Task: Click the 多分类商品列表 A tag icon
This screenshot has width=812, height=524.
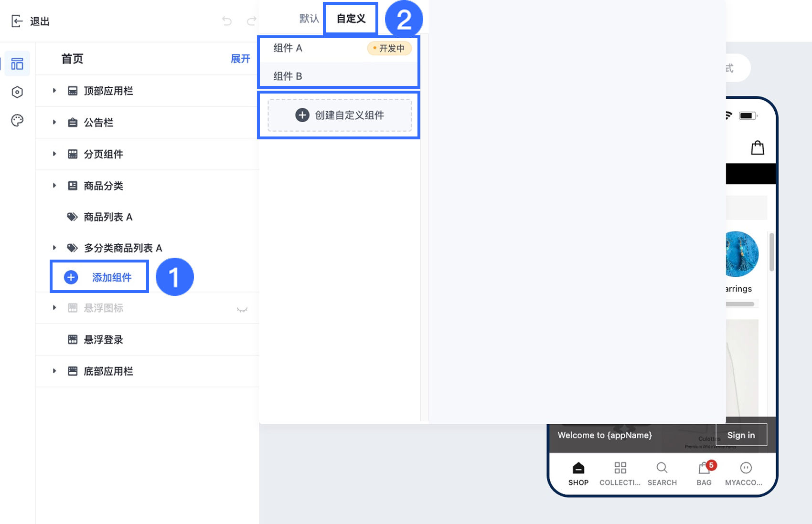Action: (73, 248)
